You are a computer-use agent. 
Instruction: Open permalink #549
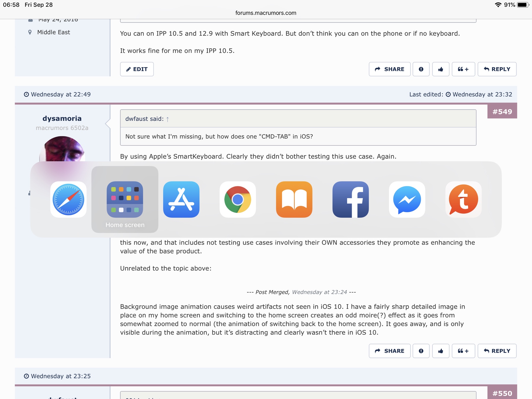pyautogui.click(x=502, y=111)
